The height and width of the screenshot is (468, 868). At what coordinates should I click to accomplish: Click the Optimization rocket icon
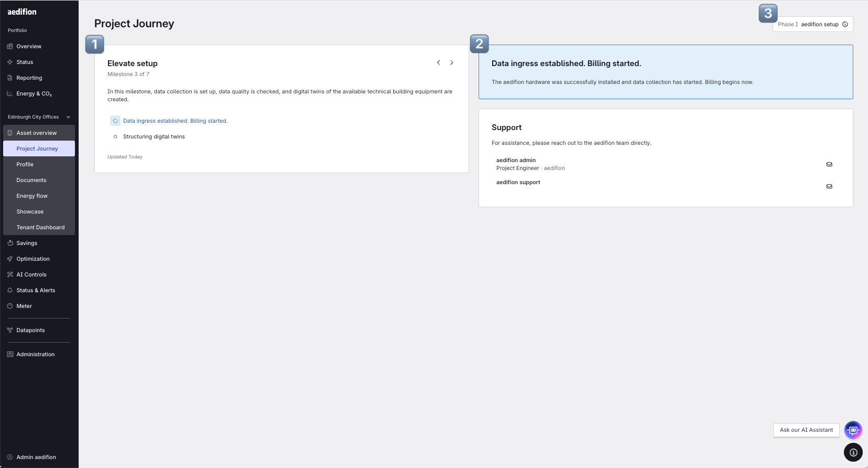[10, 259]
